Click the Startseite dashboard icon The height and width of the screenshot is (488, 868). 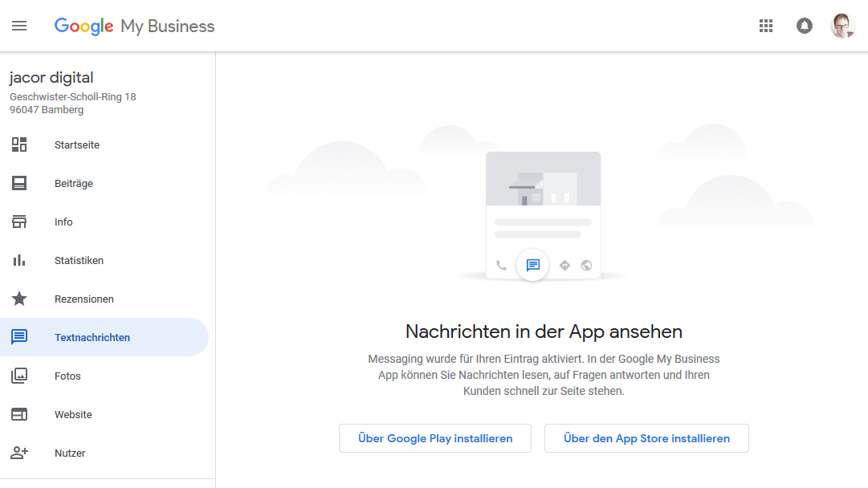point(19,144)
